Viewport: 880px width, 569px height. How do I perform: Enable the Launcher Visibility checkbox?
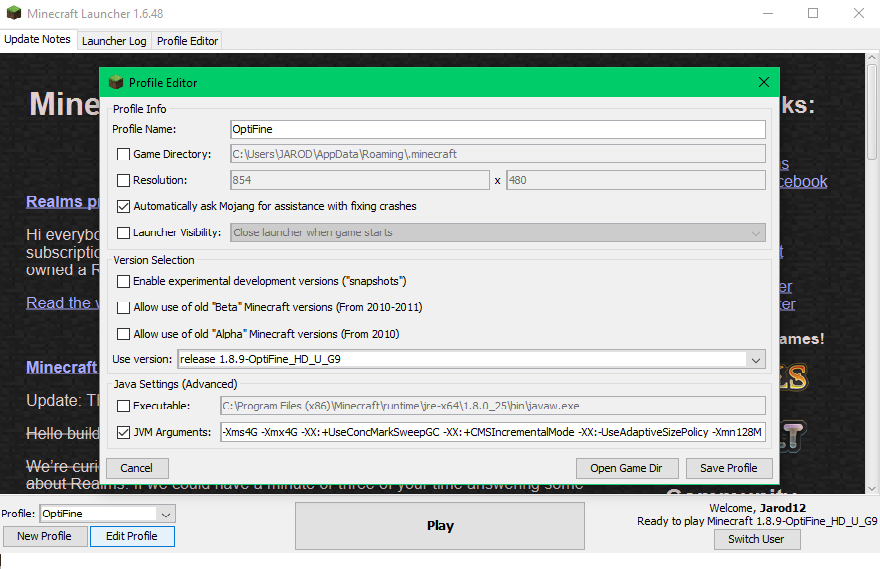[123, 232]
